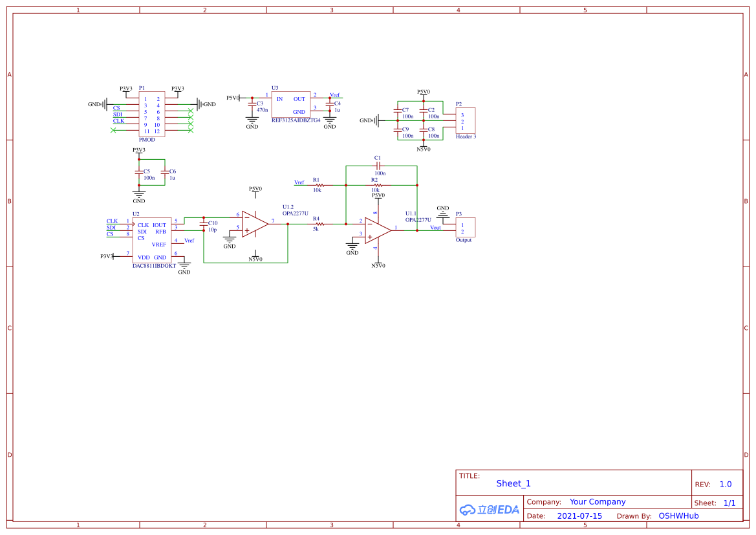Click the Sheet_1 title text
This screenshot has height=535, width=756.
[513, 483]
